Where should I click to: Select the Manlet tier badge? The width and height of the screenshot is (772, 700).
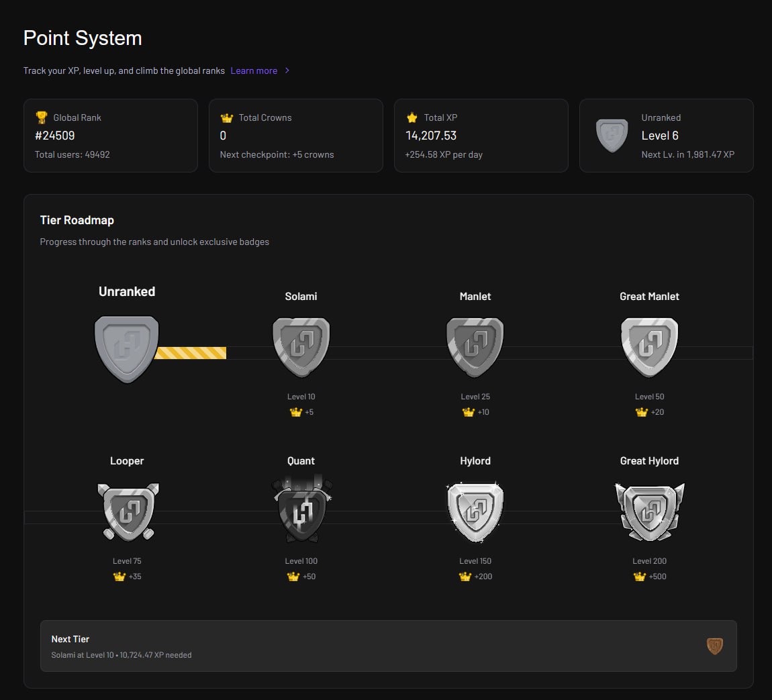pos(475,346)
